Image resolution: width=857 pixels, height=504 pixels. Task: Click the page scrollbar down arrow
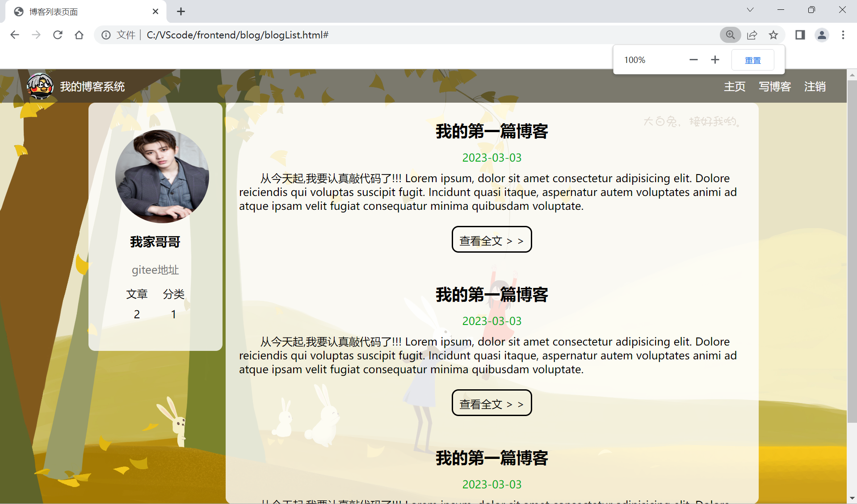(852, 498)
